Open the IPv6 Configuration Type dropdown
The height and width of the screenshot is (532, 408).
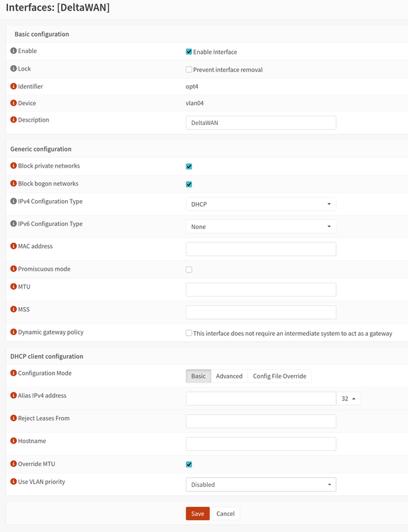click(x=260, y=227)
